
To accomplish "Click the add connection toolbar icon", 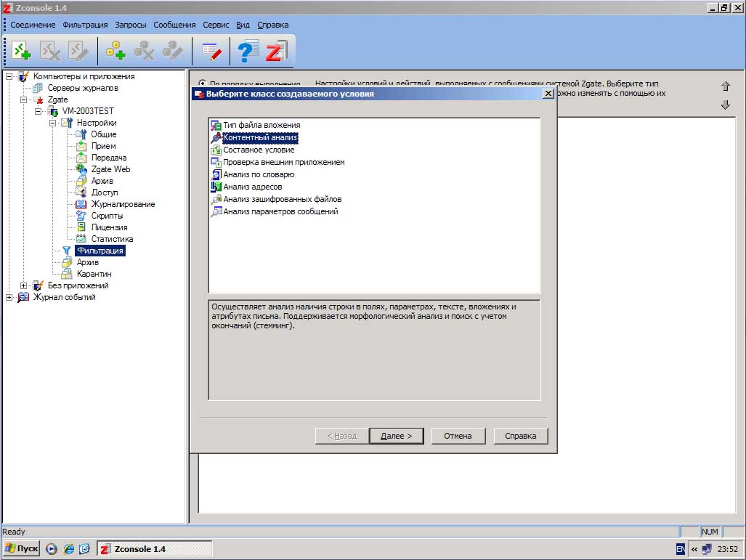I will [21, 51].
